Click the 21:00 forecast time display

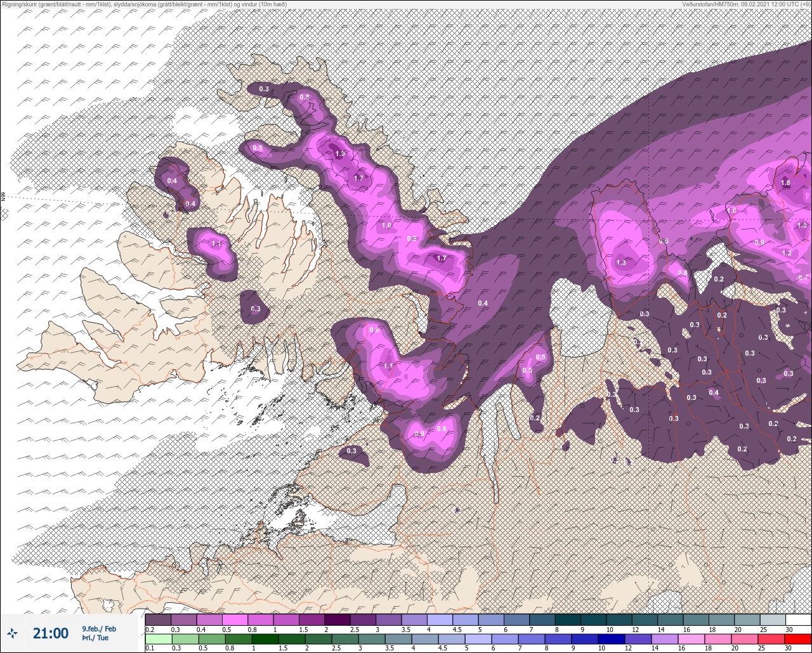coord(51,633)
